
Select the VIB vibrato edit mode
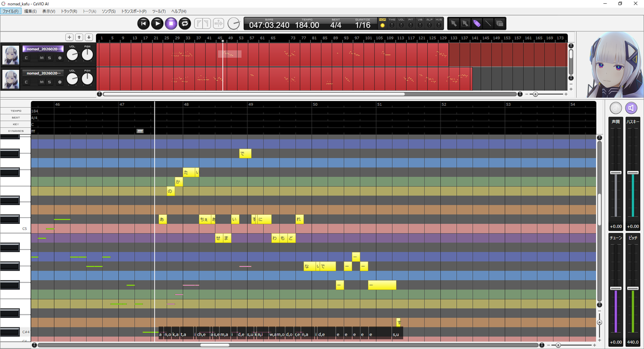pos(420,25)
